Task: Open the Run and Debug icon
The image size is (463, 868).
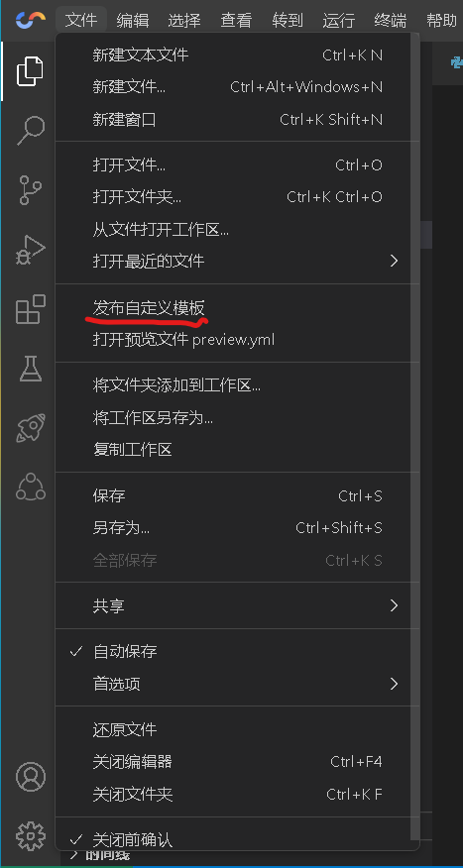Action: click(x=30, y=250)
